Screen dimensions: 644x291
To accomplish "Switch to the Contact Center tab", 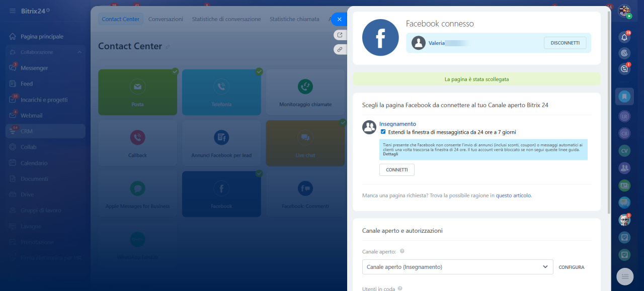I will pyautogui.click(x=121, y=19).
